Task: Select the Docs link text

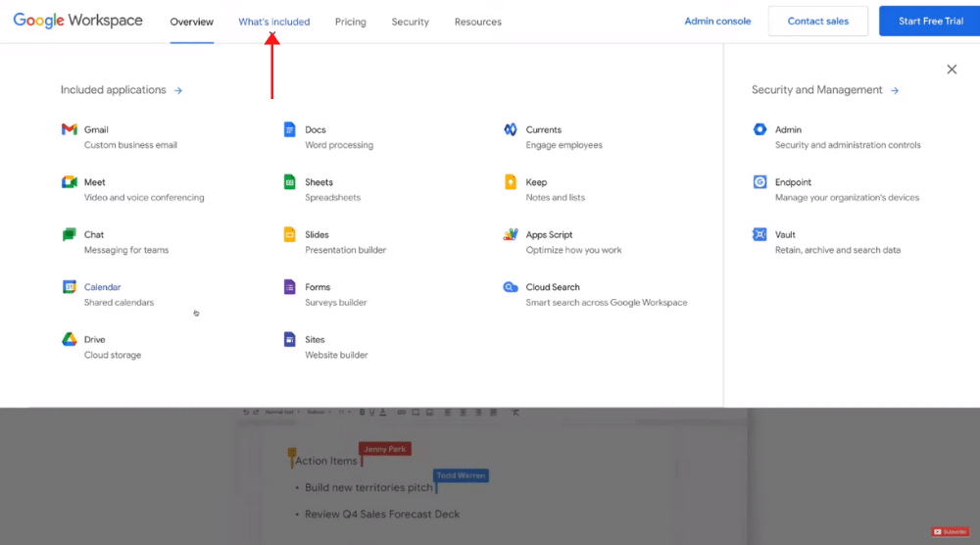Action: pyautogui.click(x=316, y=129)
